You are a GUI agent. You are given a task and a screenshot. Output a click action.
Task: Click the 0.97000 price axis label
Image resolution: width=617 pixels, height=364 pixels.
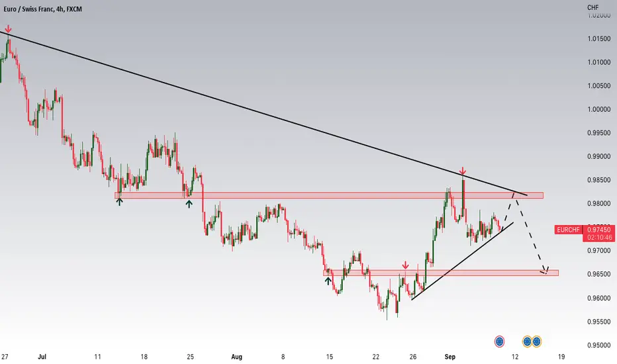599,251
